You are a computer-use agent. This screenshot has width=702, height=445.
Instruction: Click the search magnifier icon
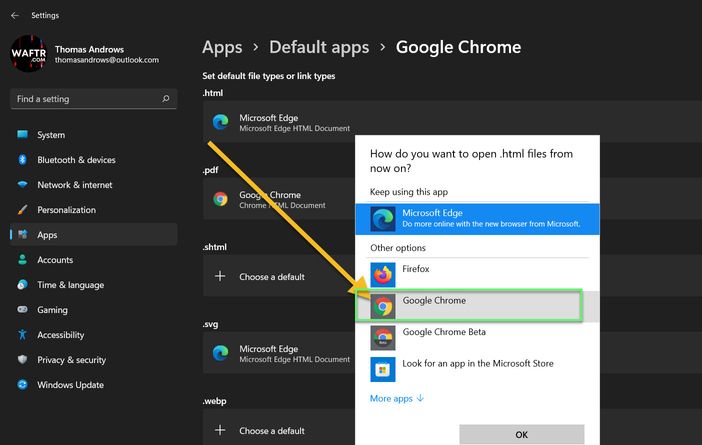click(x=166, y=98)
